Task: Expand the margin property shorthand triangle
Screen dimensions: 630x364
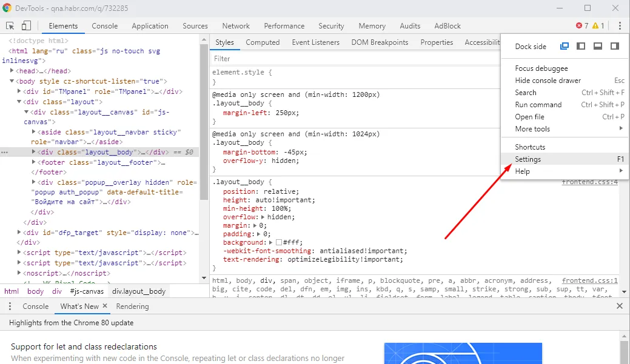Action: [255, 225]
